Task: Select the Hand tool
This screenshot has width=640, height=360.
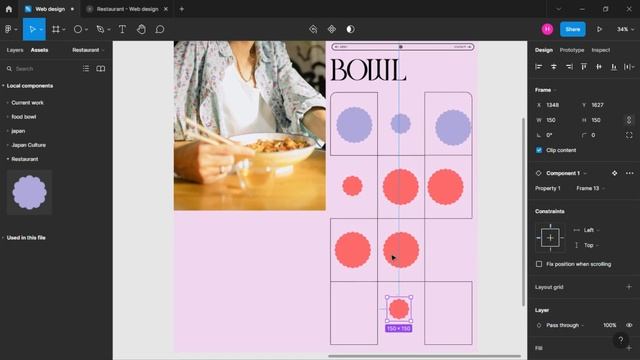Action: [141, 29]
